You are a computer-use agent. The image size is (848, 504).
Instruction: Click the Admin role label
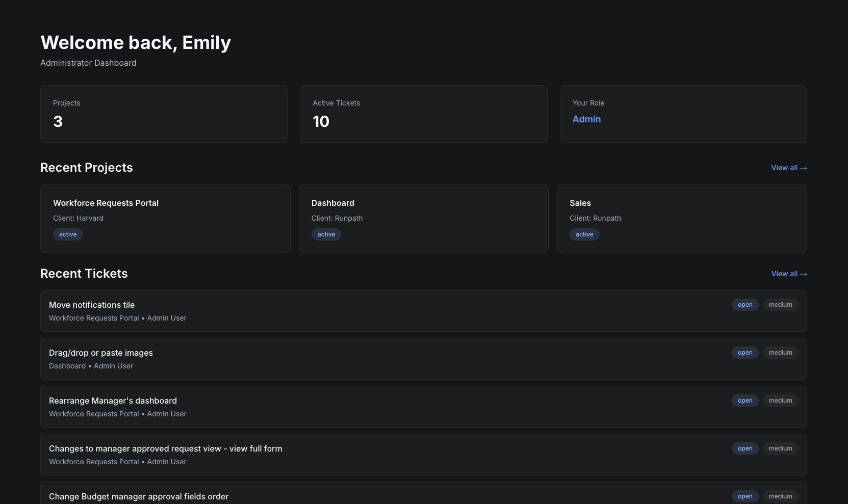tap(586, 119)
